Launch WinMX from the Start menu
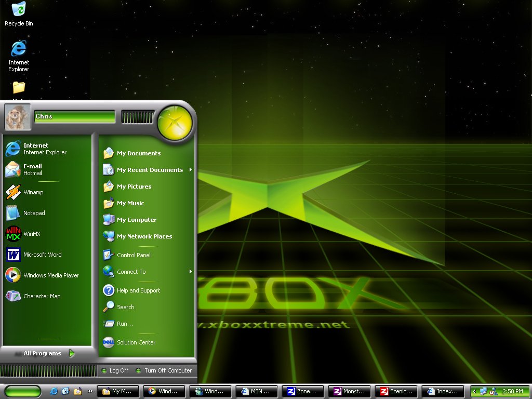This screenshot has height=399, width=532. (x=47, y=234)
